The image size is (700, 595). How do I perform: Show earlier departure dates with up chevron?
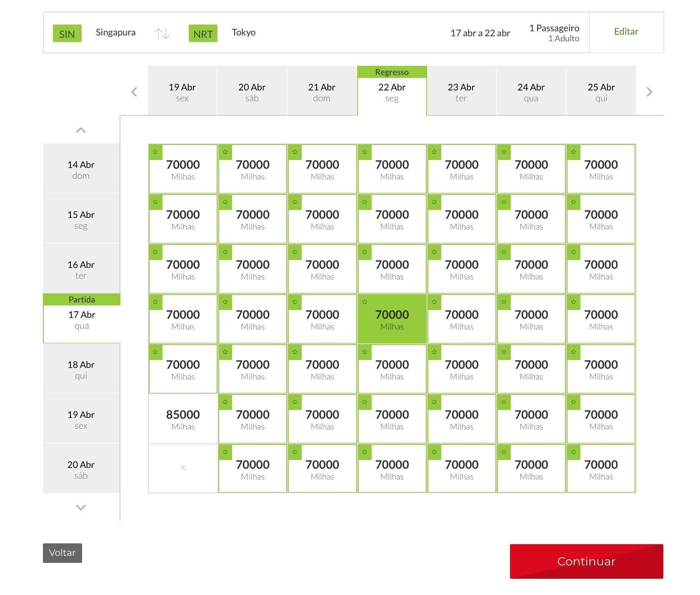(x=81, y=130)
